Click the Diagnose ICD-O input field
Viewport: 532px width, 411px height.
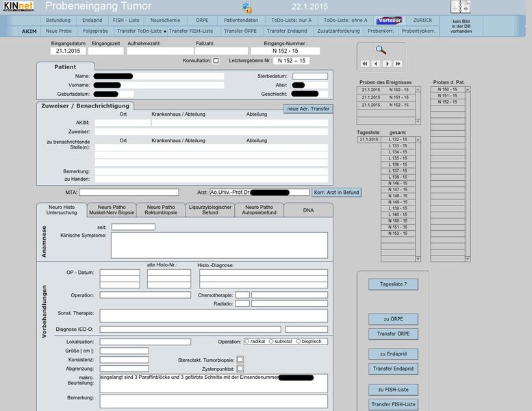pos(190,329)
